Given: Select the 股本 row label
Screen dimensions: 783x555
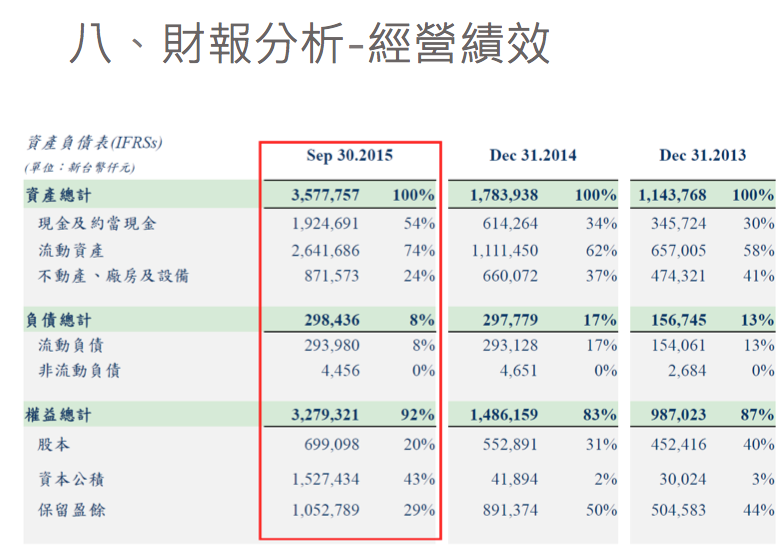Looking at the screenshot, I should tap(55, 443).
